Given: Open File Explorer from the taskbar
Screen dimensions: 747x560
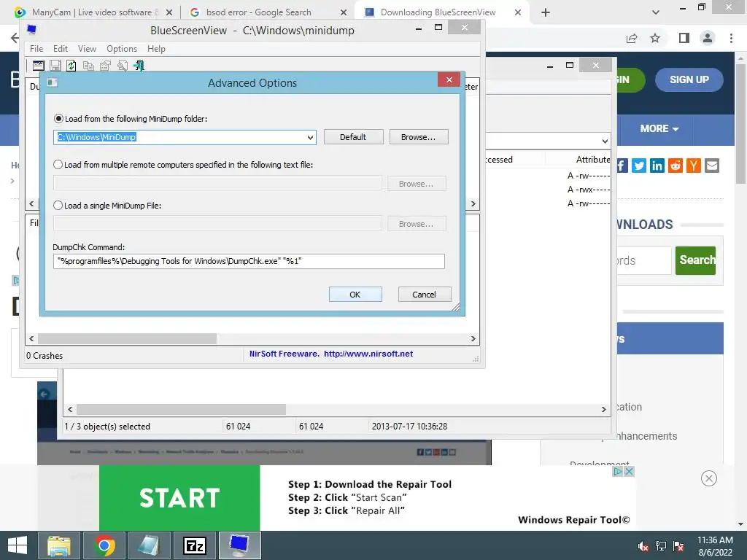Looking at the screenshot, I should (x=59, y=545).
